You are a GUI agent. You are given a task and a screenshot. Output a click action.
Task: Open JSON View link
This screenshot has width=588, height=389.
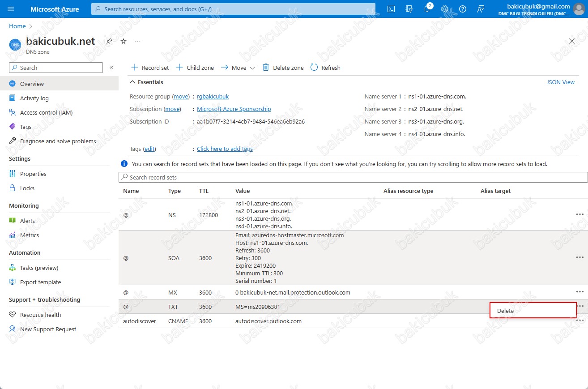pos(561,82)
